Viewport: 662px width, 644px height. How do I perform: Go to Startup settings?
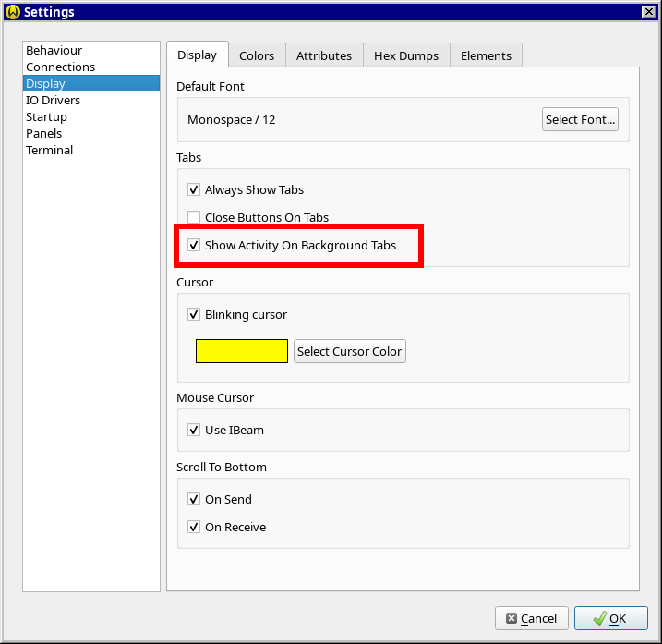click(x=91, y=116)
